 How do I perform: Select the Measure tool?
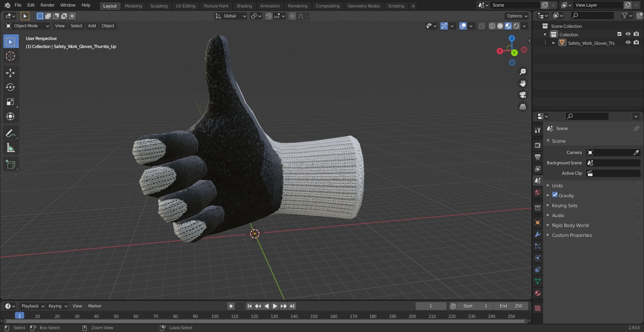point(10,148)
